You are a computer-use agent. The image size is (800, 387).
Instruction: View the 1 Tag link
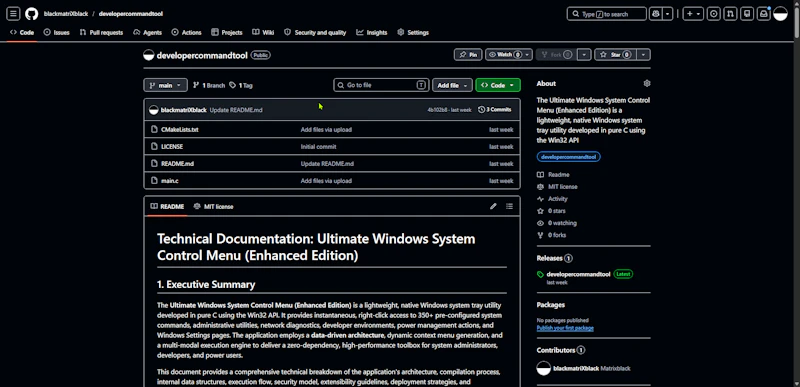point(241,85)
